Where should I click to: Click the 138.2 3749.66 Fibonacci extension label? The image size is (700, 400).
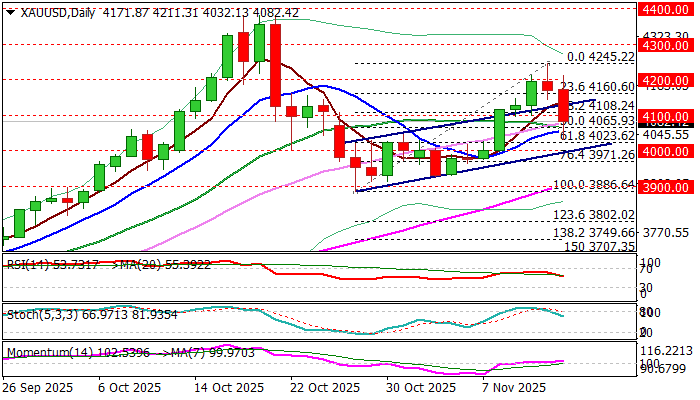coord(594,233)
